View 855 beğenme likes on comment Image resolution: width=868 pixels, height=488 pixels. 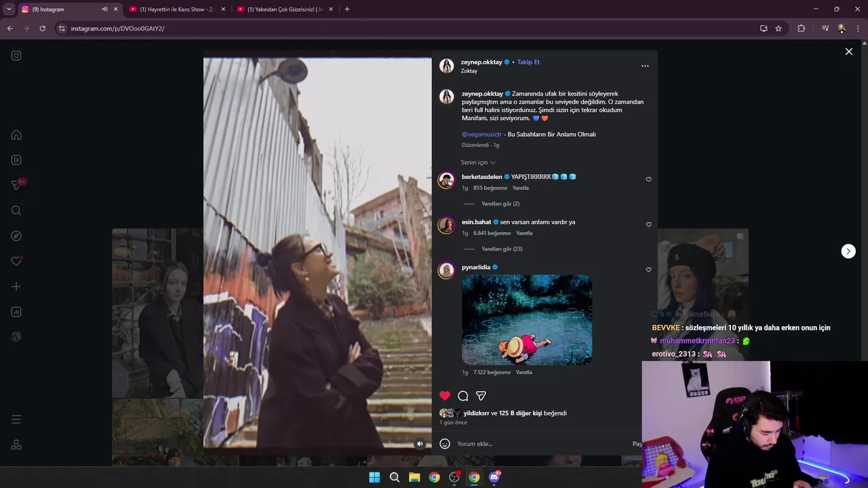tap(490, 188)
